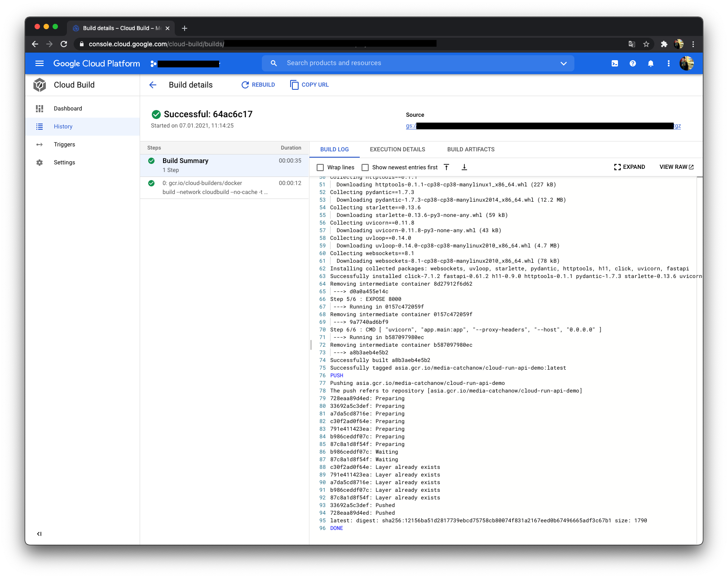Collapse the left navigation panel
The height and width of the screenshot is (578, 728).
(x=40, y=534)
